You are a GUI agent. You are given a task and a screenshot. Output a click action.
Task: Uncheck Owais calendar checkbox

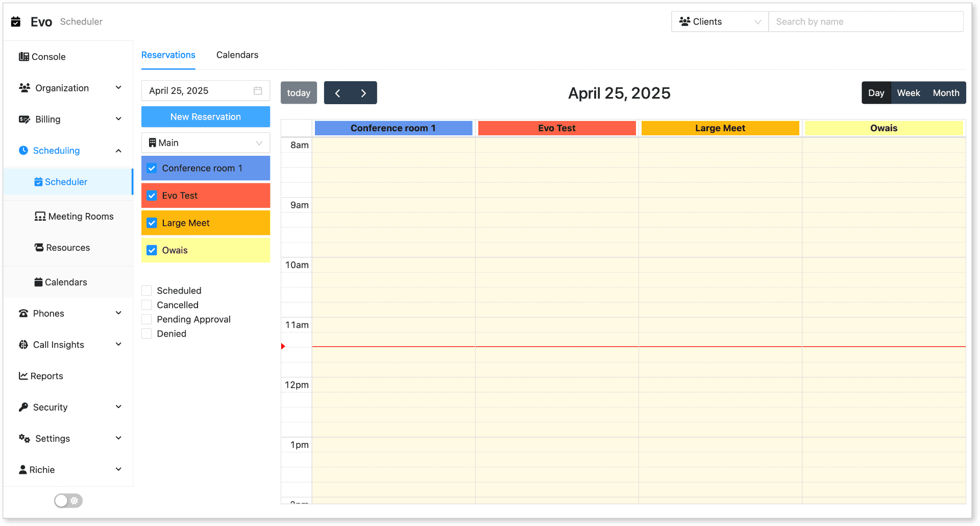pos(152,250)
